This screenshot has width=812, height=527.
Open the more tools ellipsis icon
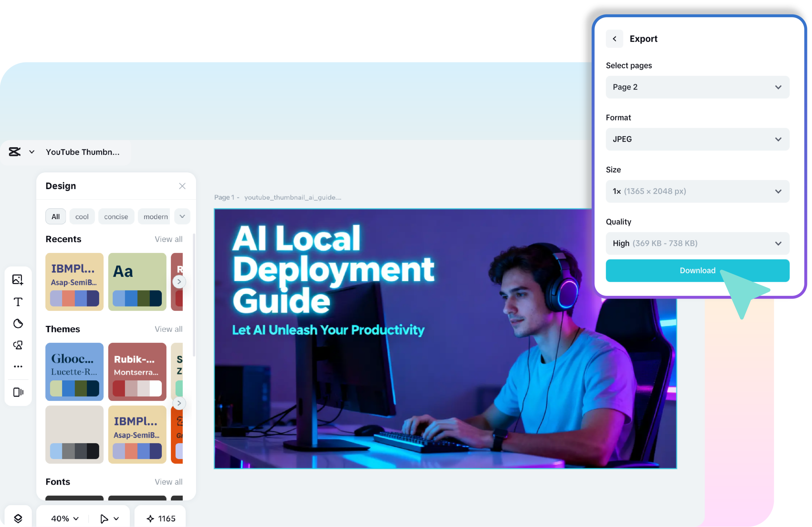(18, 366)
